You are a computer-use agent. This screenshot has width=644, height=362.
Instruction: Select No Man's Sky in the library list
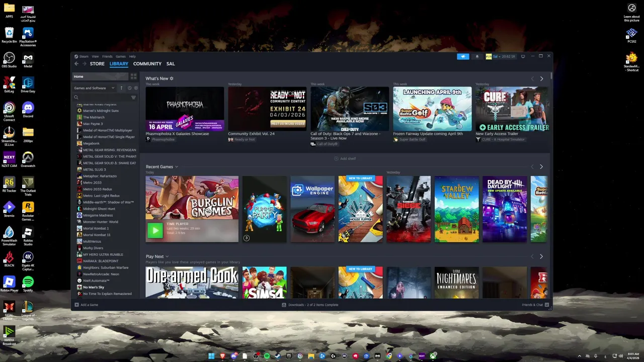pos(94,287)
